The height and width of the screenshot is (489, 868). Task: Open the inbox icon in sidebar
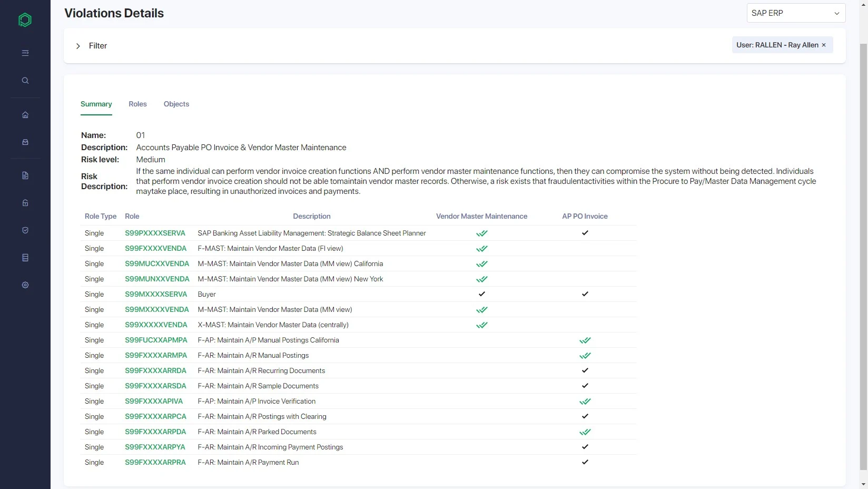pos(25,142)
